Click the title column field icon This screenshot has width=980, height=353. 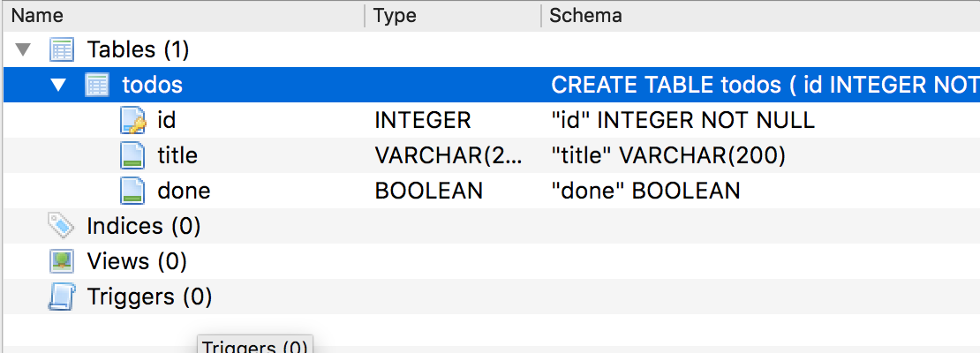pyautogui.click(x=132, y=155)
